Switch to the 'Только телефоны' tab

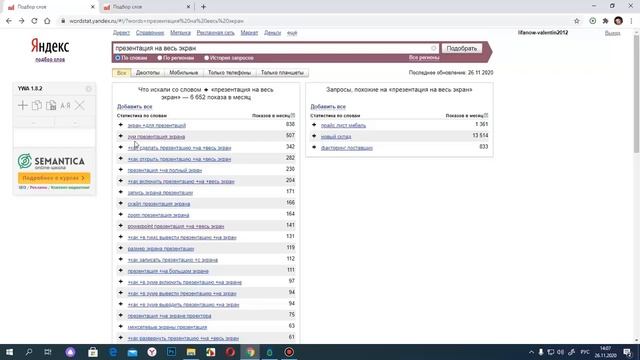pos(229,73)
